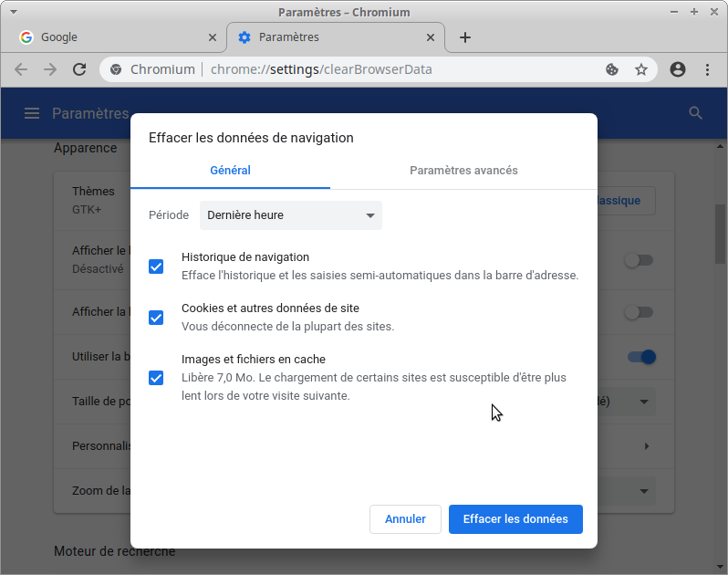728x575 pixels.
Task: Open Chromium three-dot menu
Action: coord(707,69)
